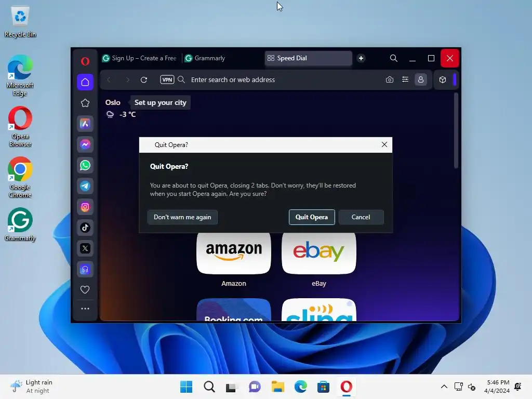This screenshot has height=399, width=532.
Task: Open Instagram in Opera sidebar
Action: tap(85, 207)
